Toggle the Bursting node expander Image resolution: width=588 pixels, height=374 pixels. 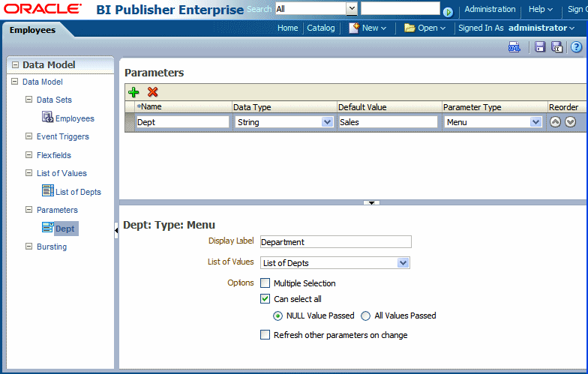[x=28, y=246]
